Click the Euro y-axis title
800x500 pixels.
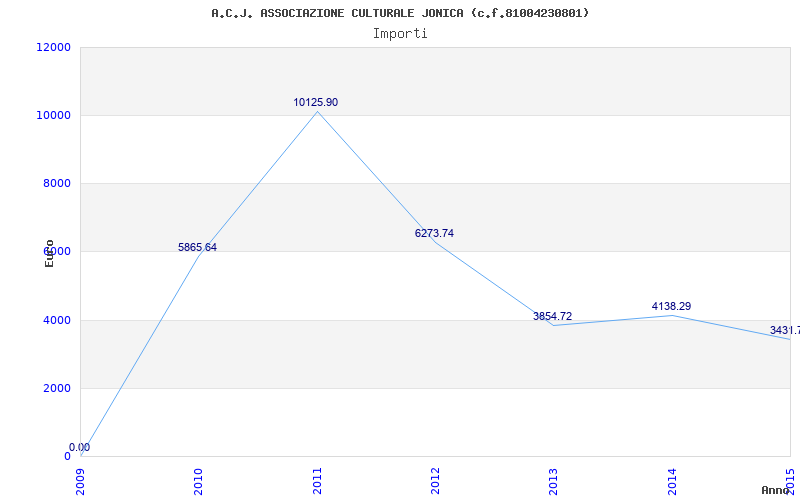point(49,254)
